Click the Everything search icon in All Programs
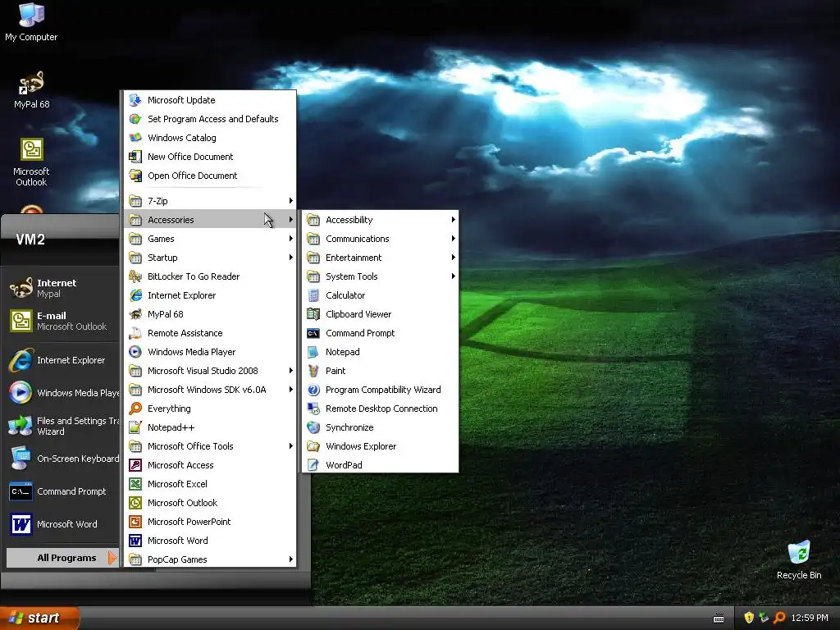 point(135,409)
